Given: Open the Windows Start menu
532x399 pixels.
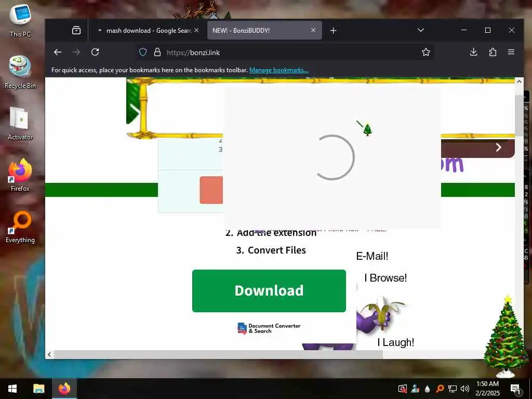Looking at the screenshot, I should point(12,389).
